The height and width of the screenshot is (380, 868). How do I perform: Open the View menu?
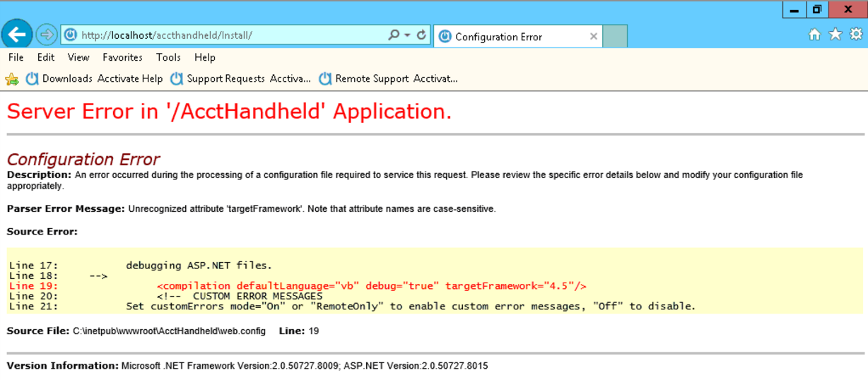78,57
